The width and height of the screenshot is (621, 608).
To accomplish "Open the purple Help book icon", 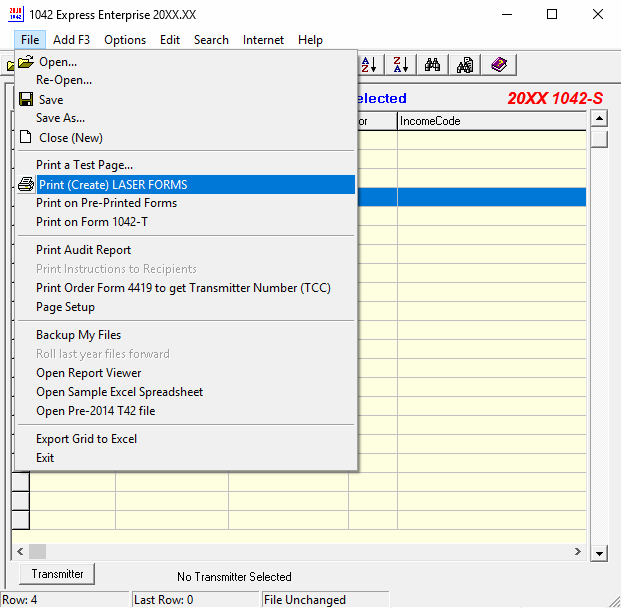I will pyautogui.click(x=498, y=65).
